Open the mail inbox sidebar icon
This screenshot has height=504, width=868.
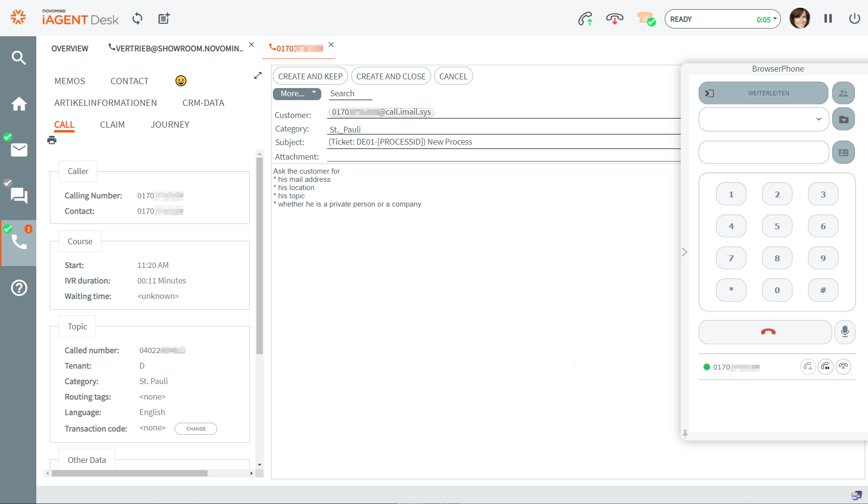tap(19, 150)
